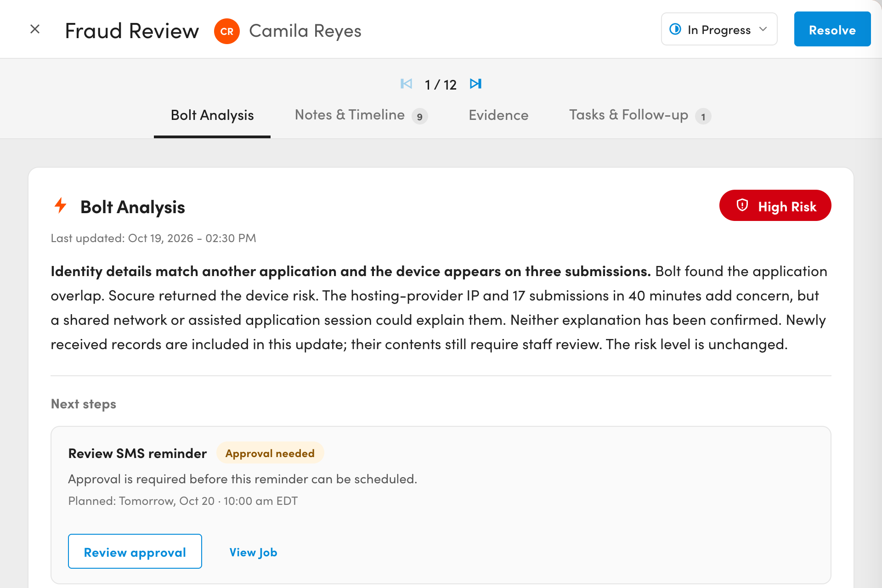882x588 pixels.
Task: Close the Fraud Review panel
Action: pos(35,29)
